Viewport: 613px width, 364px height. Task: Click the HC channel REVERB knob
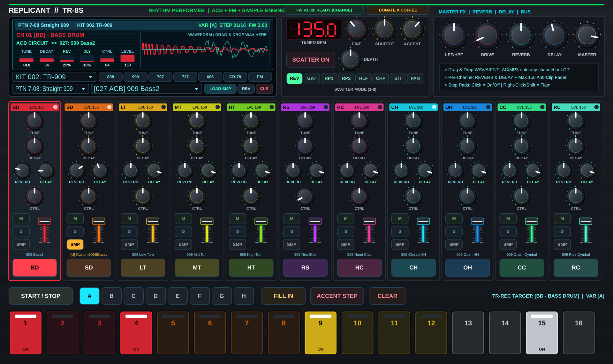coord(347,171)
